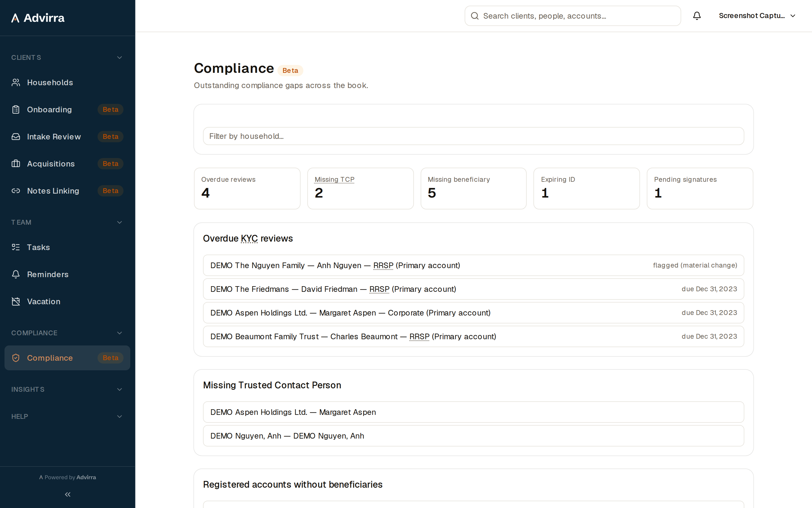This screenshot has width=812, height=508.
Task: Click the global search clients field
Action: point(573,16)
